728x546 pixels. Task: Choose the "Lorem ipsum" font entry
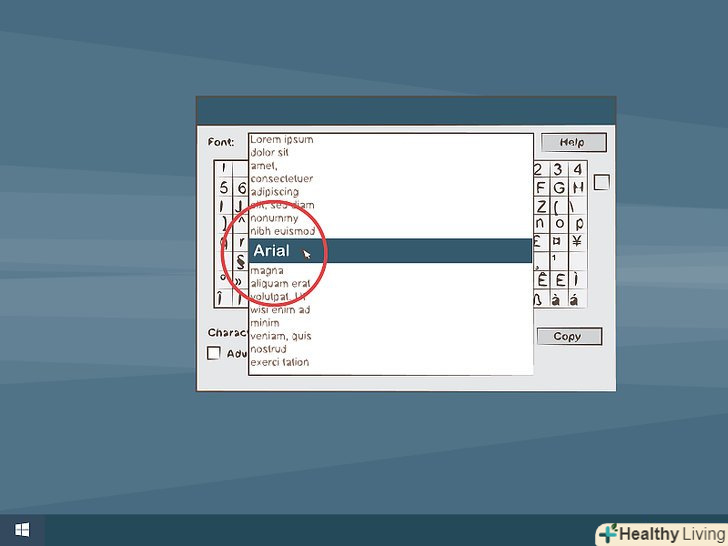click(x=282, y=139)
